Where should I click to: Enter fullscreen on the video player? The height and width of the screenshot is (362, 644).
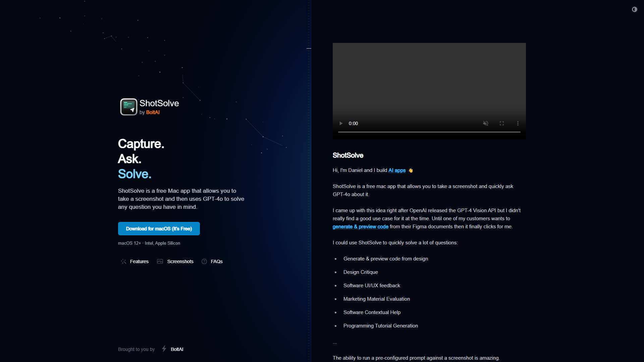click(x=502, y=123)
